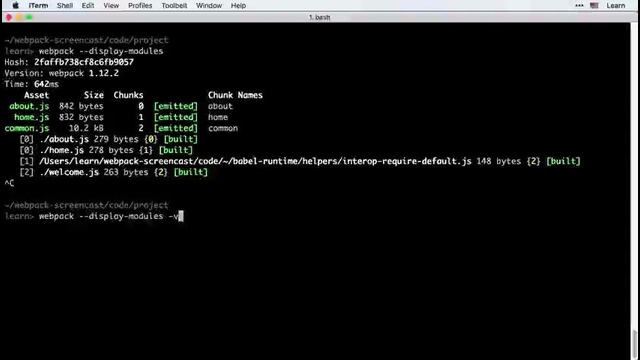Click the 'Chunk Names' column header
Image resolution: width=640 pixels, height=360 pixels.
click(x=235, y=95)
